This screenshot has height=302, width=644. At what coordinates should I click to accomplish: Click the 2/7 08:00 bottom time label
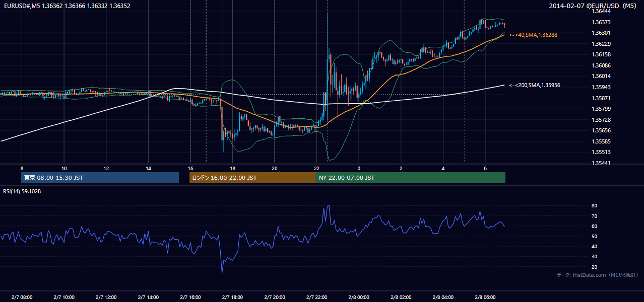point(22,297)
